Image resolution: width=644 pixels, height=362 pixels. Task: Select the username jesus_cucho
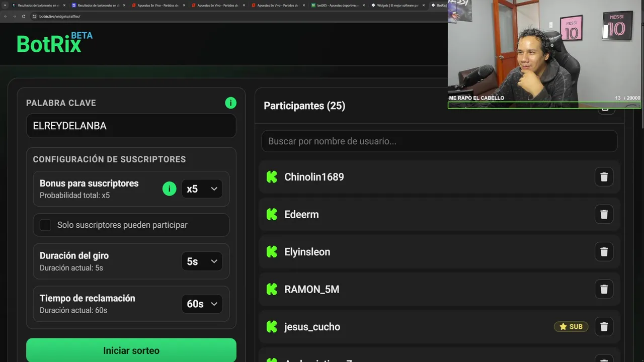(312, 327)
